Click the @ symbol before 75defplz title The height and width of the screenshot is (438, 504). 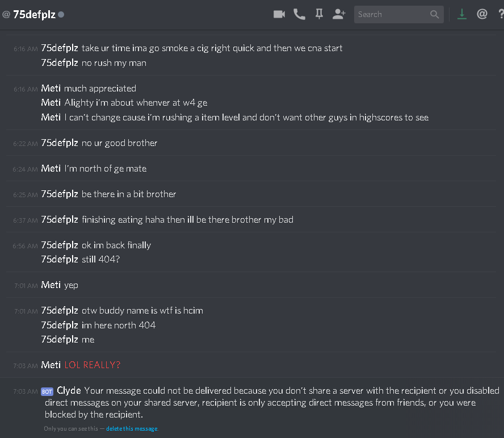coord(6,14)
